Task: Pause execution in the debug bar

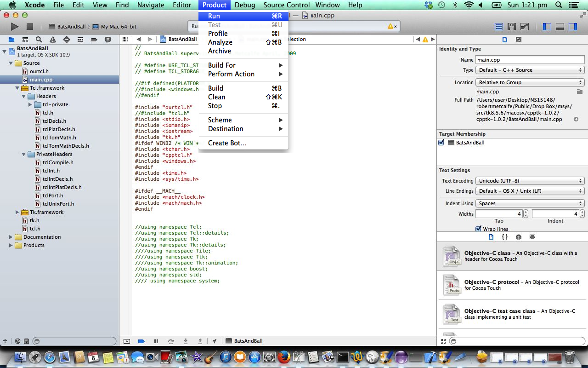Action: pos(156,341)
